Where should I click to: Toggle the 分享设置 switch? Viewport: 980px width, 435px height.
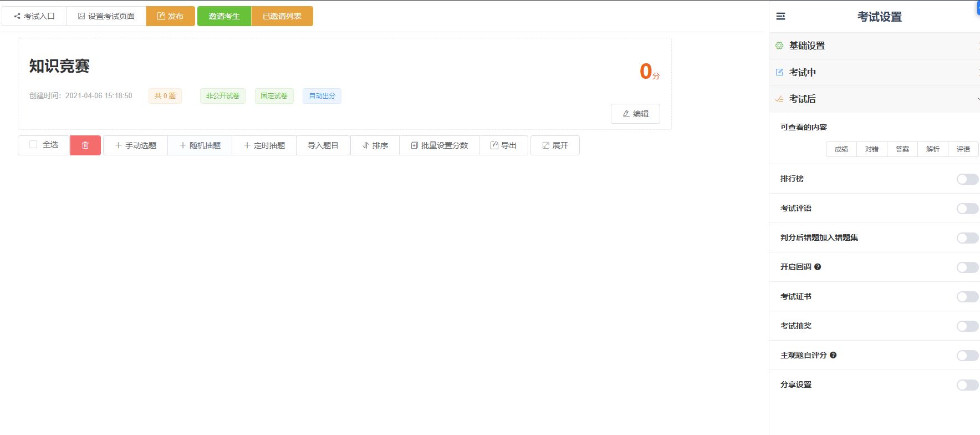pos(968,385)
